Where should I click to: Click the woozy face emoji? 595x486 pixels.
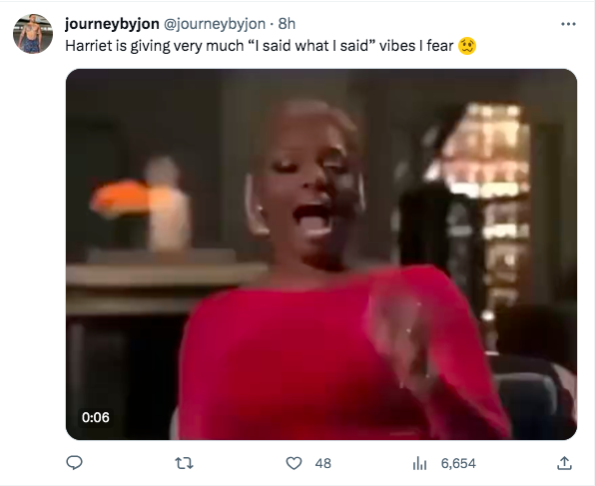(467, 46)
